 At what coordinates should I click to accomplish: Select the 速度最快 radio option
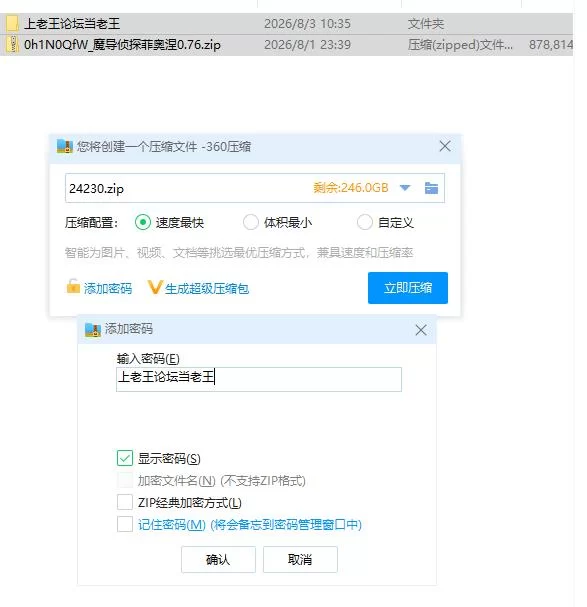143,222
